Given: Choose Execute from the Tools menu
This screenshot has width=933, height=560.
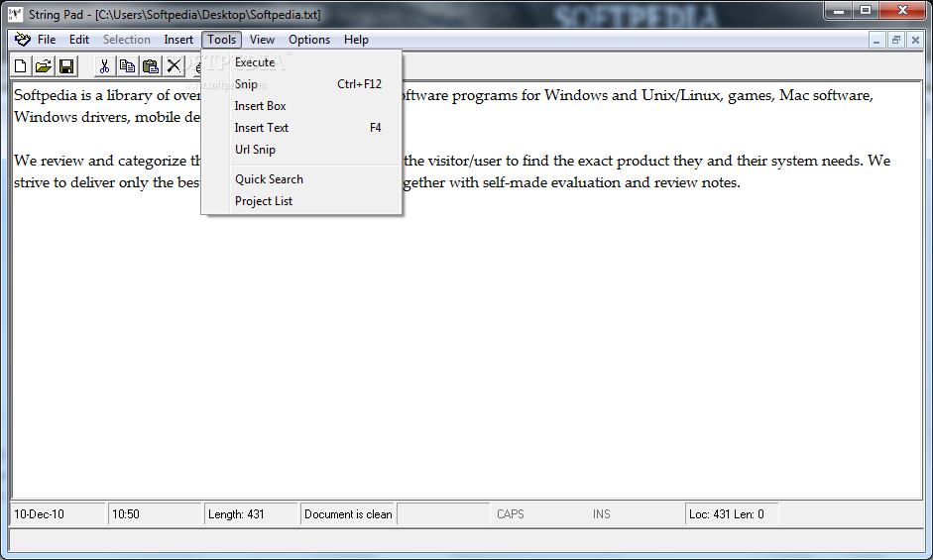Looking at the screenshot, I should [x=301, y=62].
